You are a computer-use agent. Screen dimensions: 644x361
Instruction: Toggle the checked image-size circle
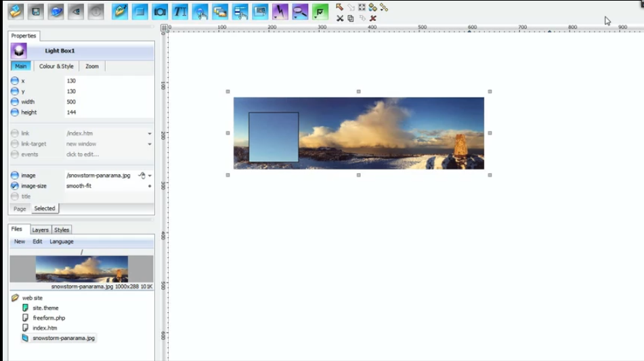15,186
